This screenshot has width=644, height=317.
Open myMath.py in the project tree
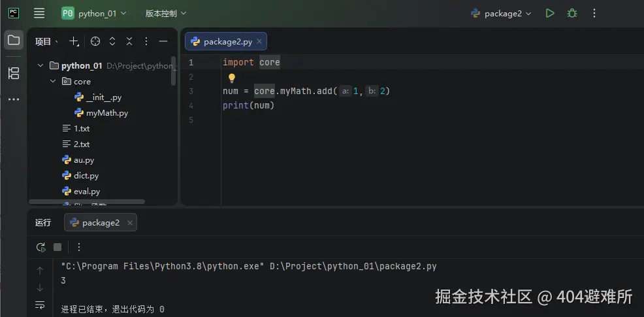point(106,113)
